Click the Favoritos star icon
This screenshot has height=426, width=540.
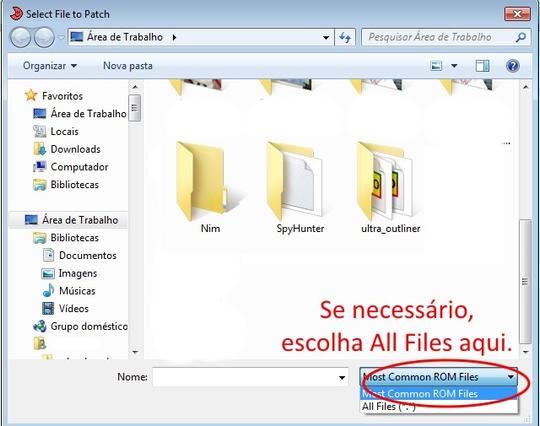(31, 95)
